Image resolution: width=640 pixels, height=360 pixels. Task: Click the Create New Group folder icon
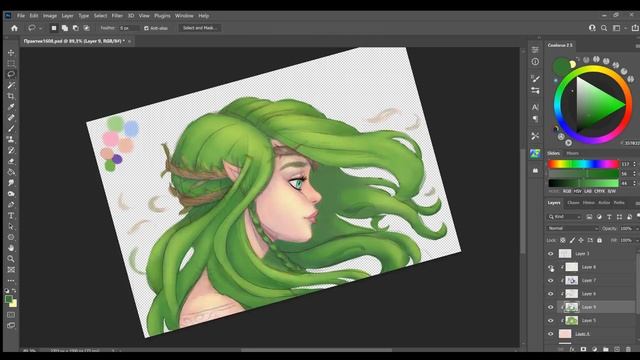pos(606,349)
